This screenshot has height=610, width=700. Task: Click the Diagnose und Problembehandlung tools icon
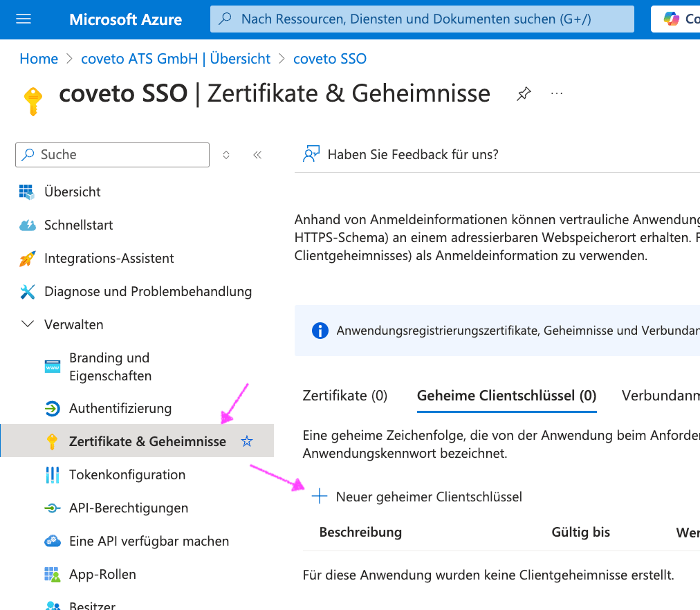[x=27, y=292]
